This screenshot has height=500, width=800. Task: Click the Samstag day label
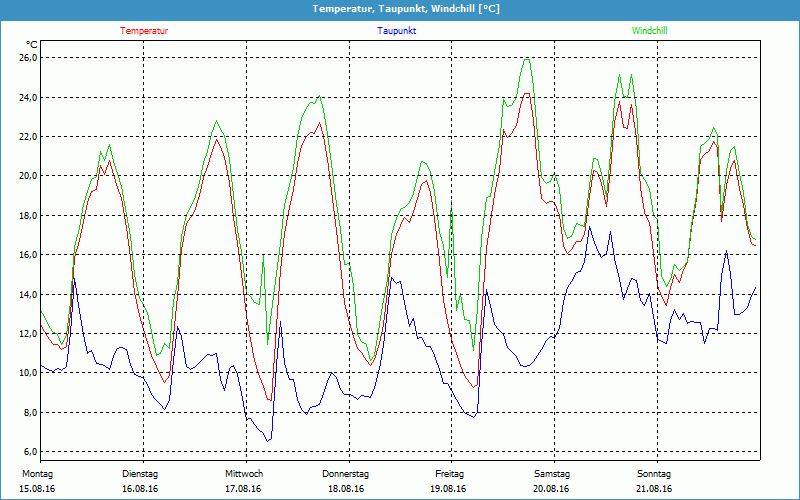(552, 474)
